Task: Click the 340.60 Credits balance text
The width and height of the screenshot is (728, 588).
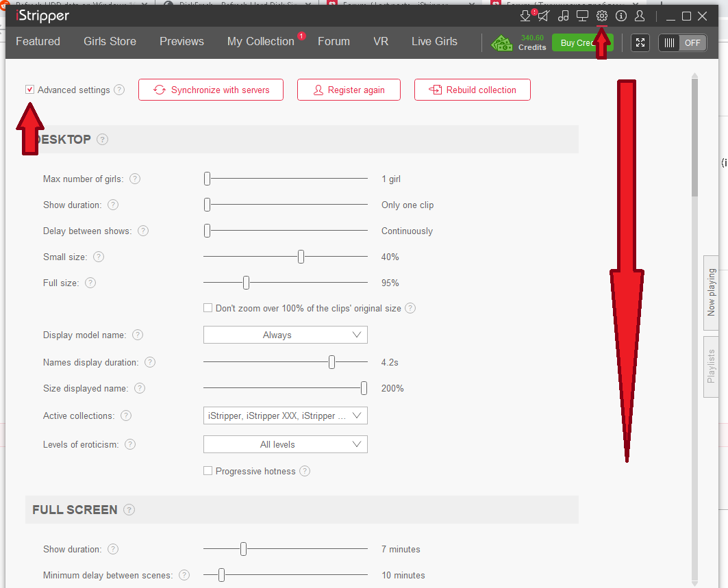Action: (532, 42)
